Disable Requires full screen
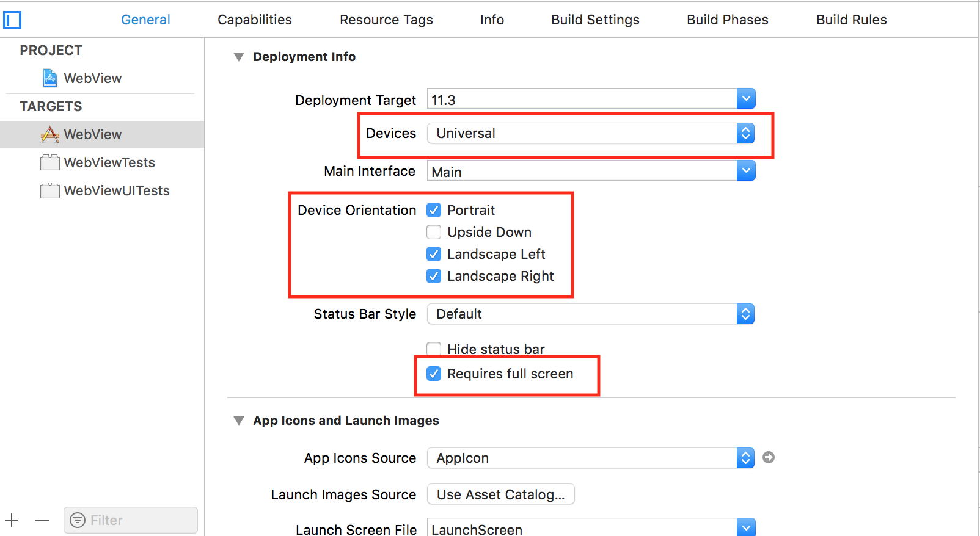The image size is (980, 536). (x=434, y=374)
